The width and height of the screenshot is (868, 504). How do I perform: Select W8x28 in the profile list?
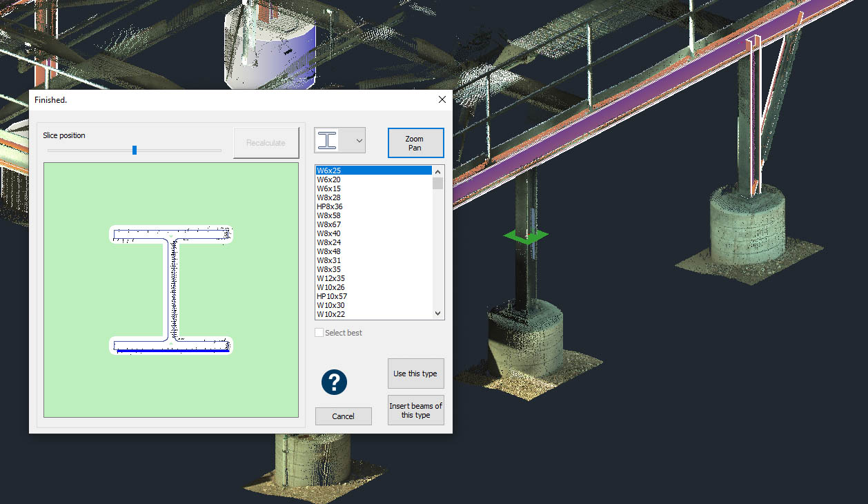373,197
